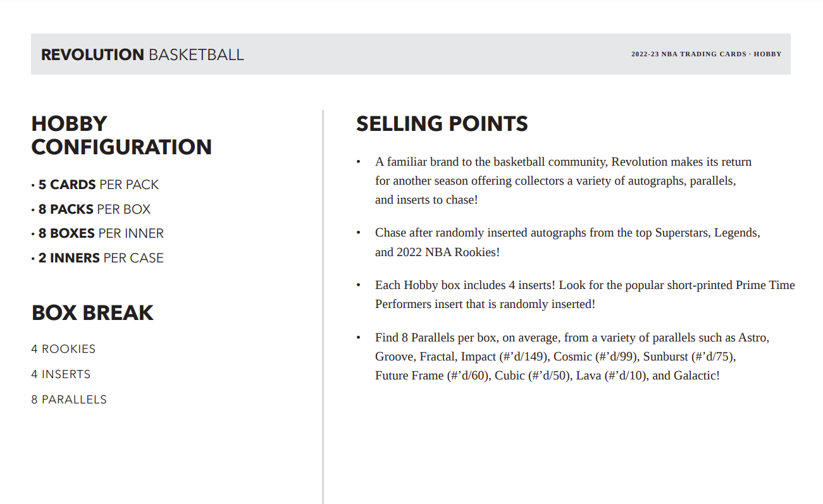The width and height of the screenshot is (823, 504).
Task: Click the HOBBY CONFIGURATION heading
Action: point(121,135)
